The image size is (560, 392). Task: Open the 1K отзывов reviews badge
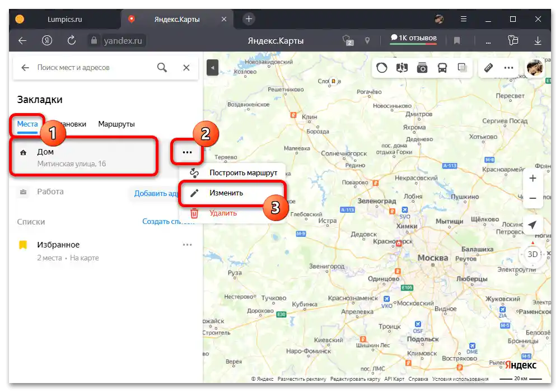413,38
